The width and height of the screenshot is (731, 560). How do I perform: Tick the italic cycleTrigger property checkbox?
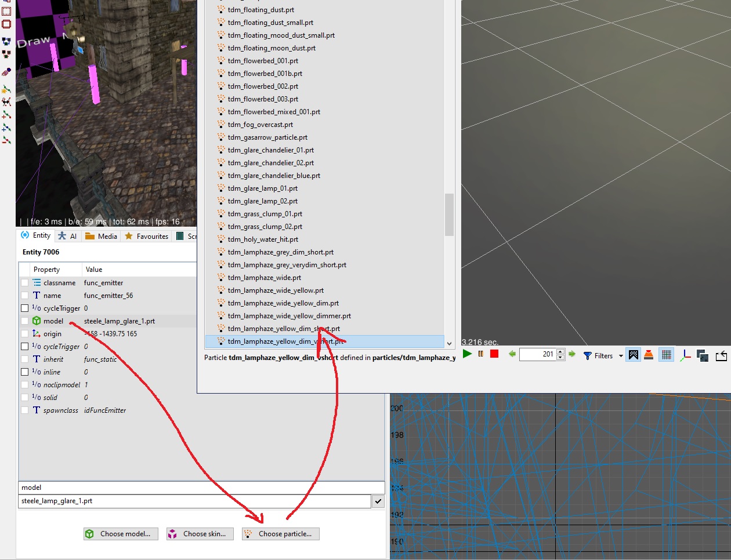click(x=24, y=347)
